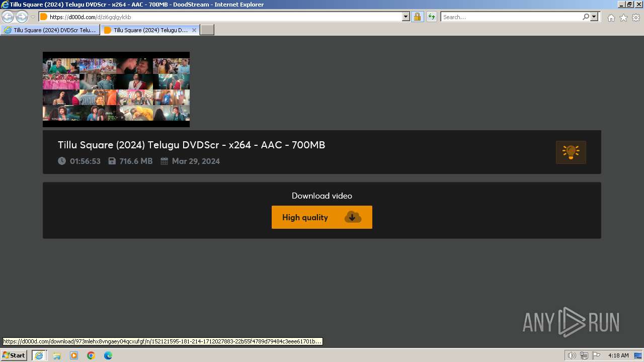Screen dimensions: 644x362
Task: Open the Tools gear icon
Action: (x=636, y=18)
